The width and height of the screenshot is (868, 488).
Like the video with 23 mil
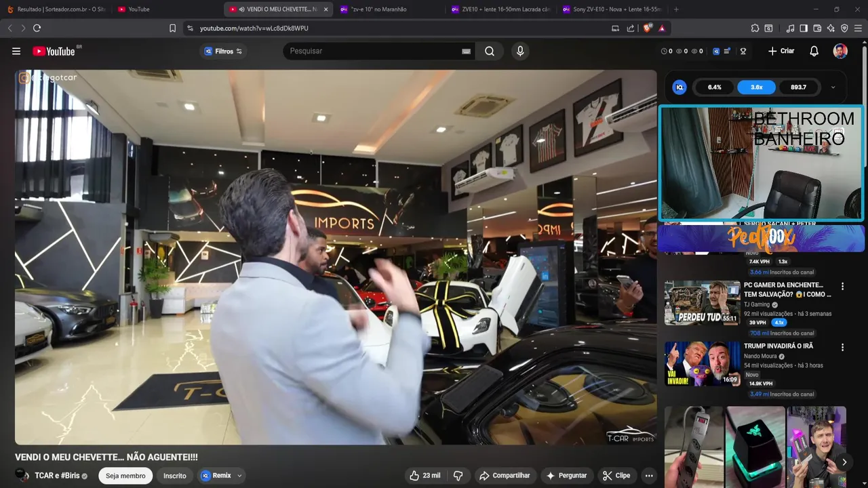coord(425,476)
